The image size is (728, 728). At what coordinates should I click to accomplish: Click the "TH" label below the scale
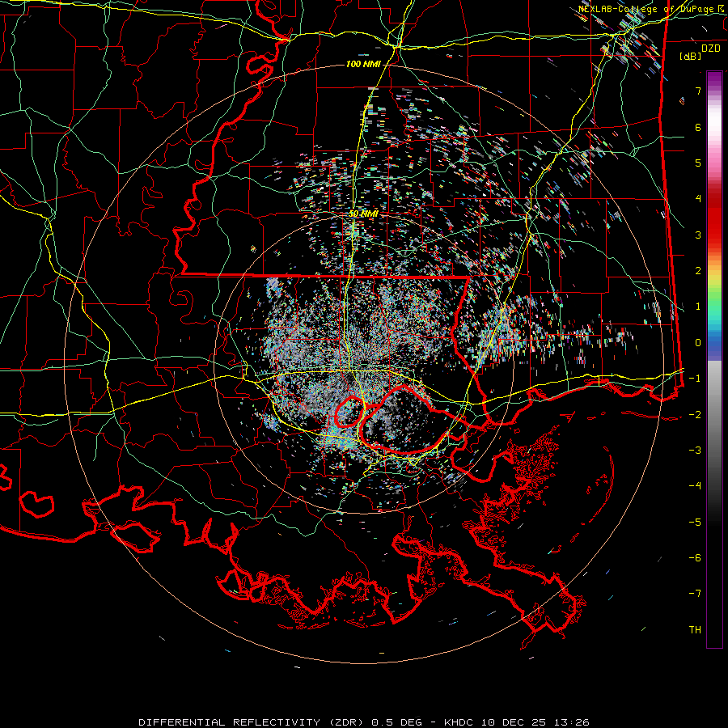695,630
